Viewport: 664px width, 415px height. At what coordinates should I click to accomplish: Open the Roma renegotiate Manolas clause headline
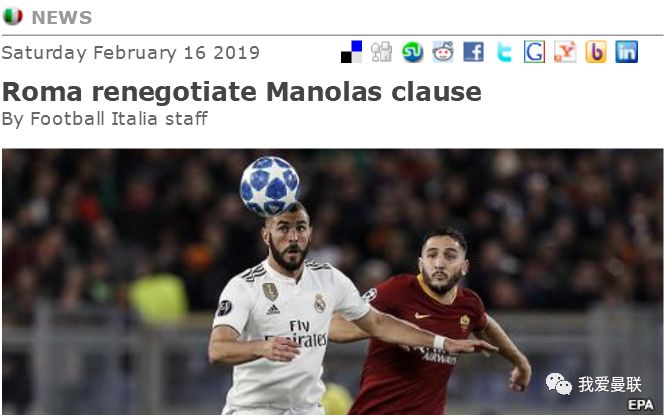(x=242, y=91)
